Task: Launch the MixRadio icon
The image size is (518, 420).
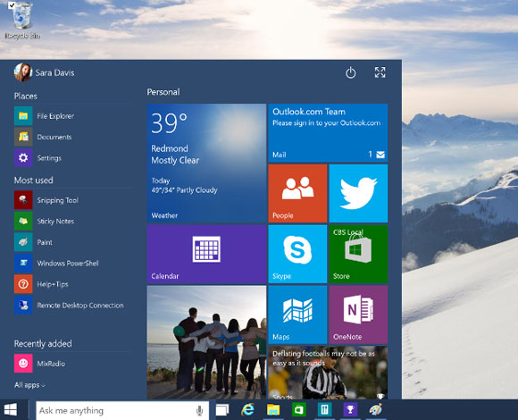Action: (23, 363)
